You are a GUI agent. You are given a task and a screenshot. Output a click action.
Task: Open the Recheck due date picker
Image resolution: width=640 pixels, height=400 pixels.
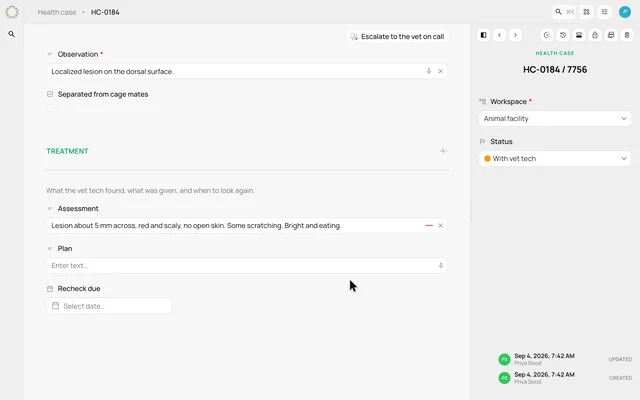[109, 306]
